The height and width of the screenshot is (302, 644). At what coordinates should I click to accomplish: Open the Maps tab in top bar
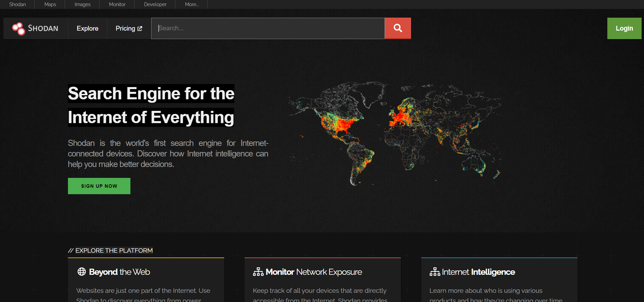click(x=50, y=4)
